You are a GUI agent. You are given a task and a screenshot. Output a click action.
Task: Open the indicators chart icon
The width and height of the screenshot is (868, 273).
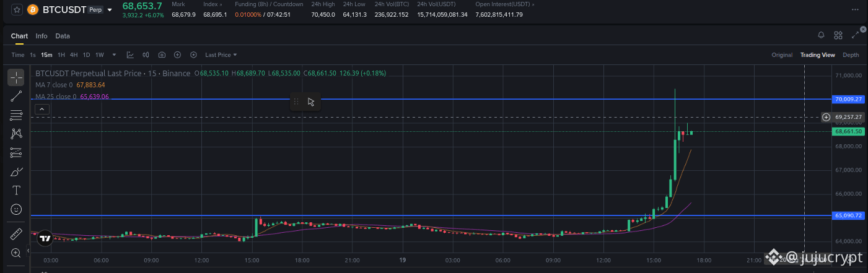[x=131, y=54]
